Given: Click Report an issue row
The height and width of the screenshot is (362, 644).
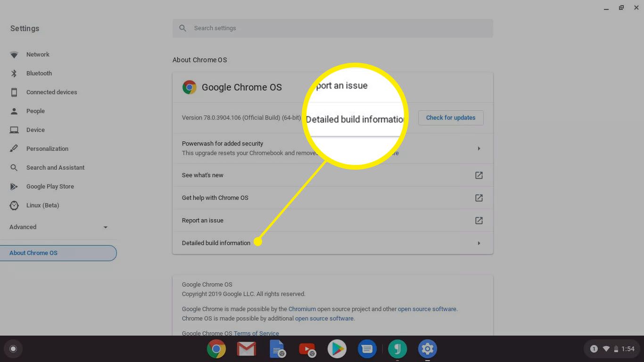Looking at the screenshot, I should coord(333,221).
